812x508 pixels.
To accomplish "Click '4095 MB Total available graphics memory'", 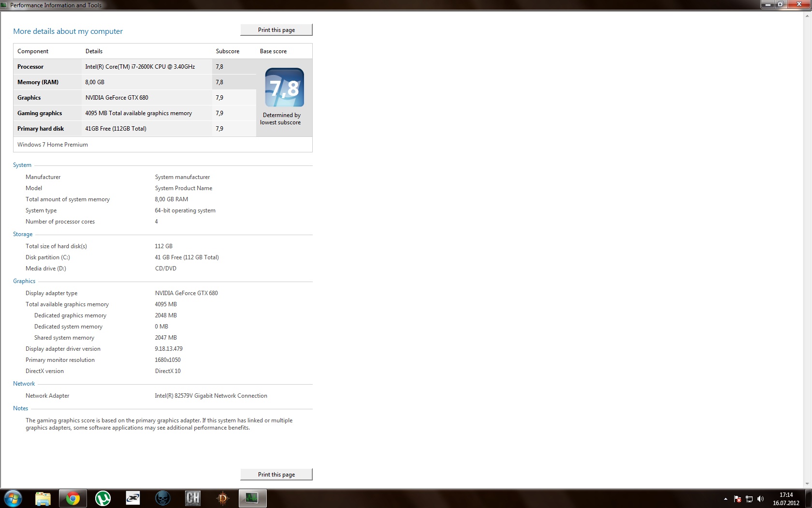I will click(x=139, y=113).
